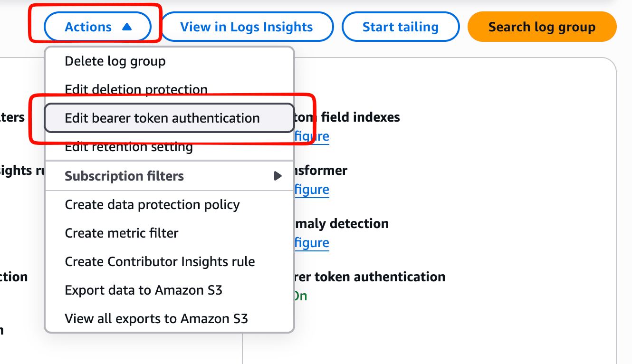Image resolution: width=632 pixels, height=364 pixels.
Task: Choose Create data protection policy
Action: 153,205
